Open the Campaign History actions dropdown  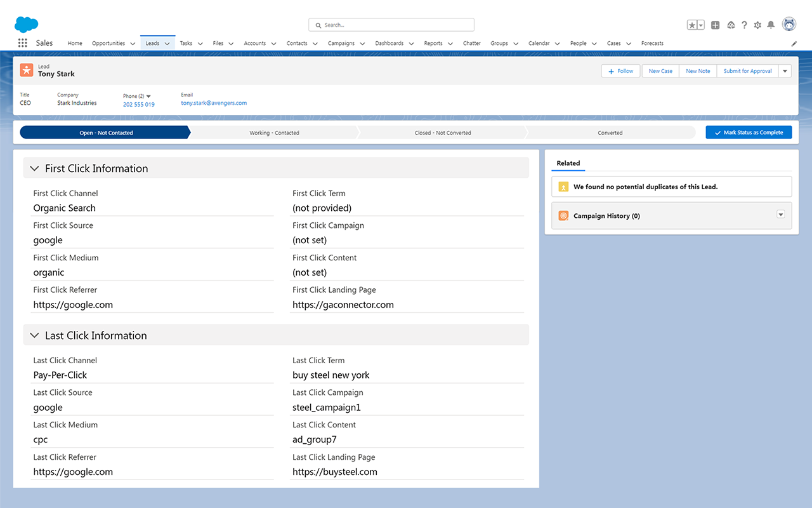pos(781,215)
